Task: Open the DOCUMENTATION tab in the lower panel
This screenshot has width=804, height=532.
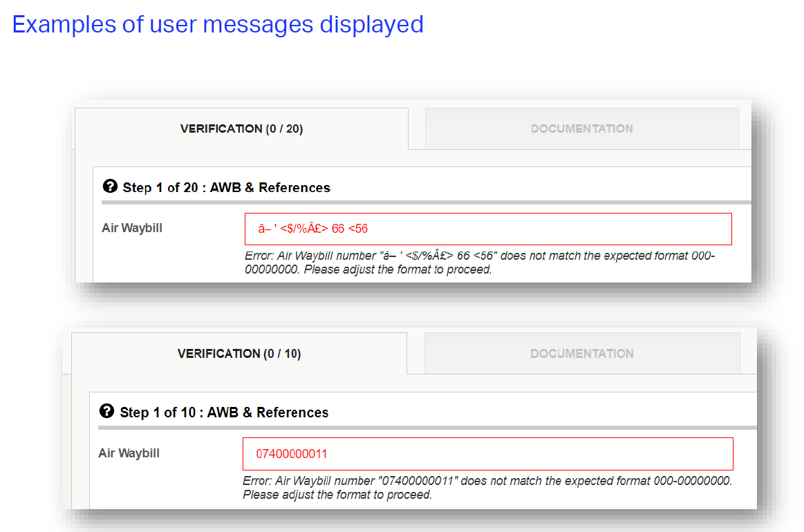Action: point(582,354)
